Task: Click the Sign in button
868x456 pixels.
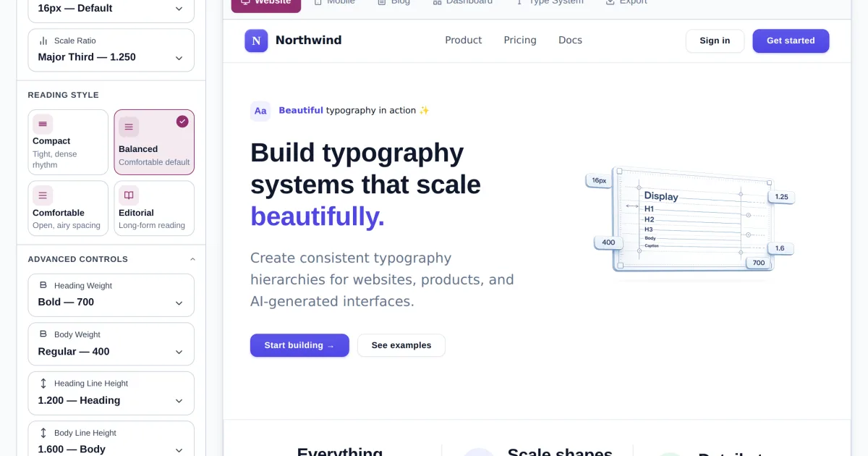Action: point(715,41)
